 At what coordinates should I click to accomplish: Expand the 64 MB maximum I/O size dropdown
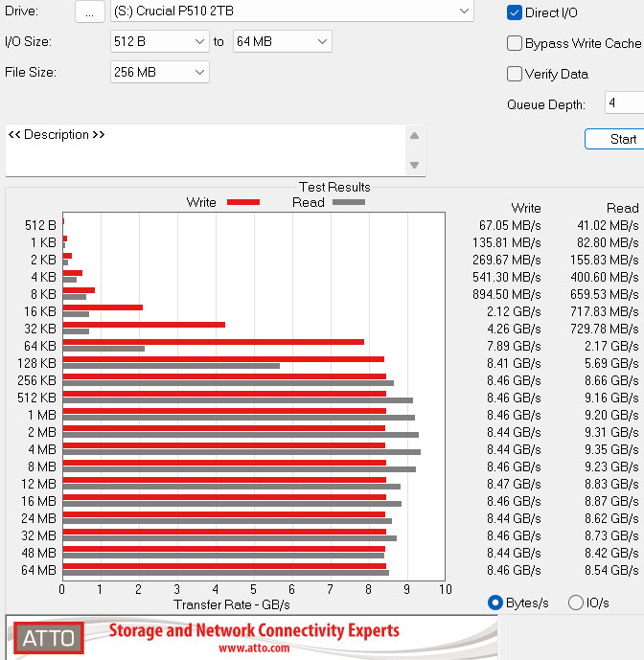click(282, 41)
